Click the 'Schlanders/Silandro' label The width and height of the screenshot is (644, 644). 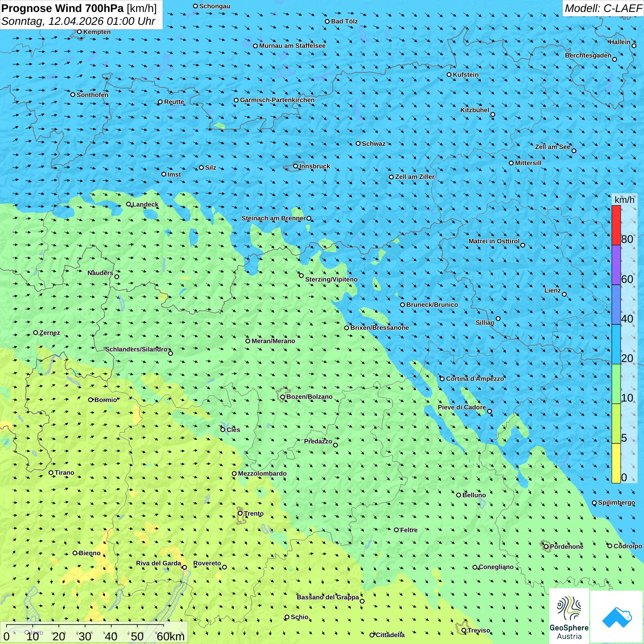[x=136, y=349]
